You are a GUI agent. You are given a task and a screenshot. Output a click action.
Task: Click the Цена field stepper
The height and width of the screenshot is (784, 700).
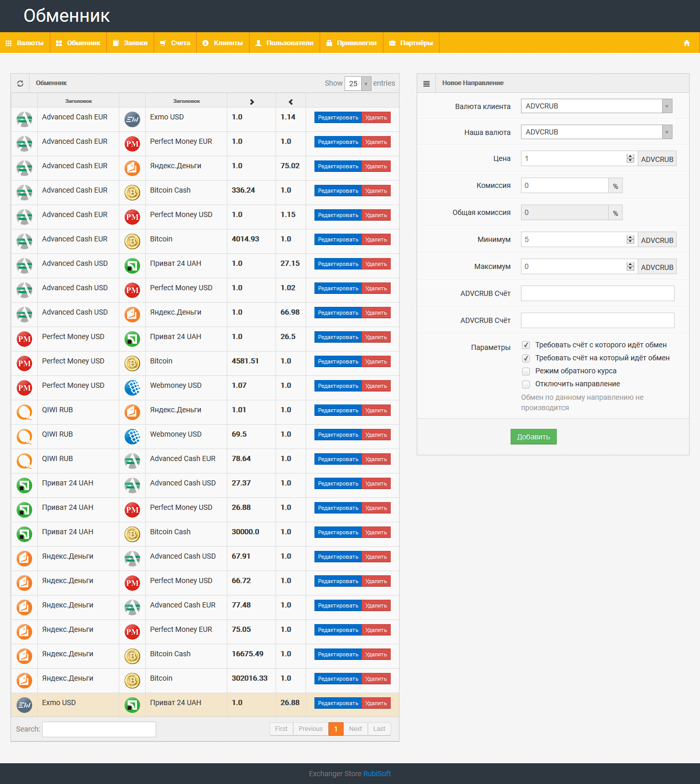point(630,158)
